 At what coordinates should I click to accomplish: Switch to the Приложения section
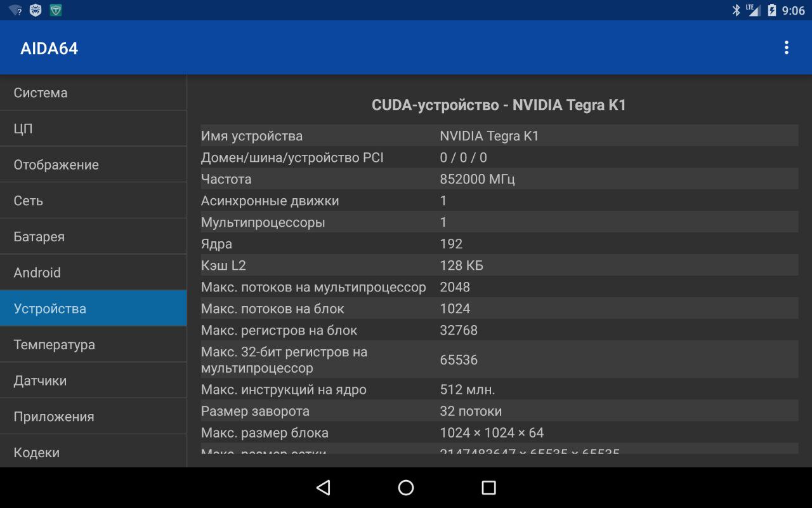coord(93,417)
